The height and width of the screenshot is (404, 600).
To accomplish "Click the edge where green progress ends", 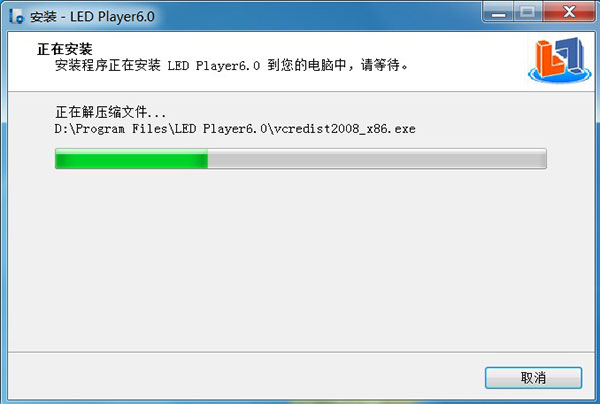I will (208, 159).
